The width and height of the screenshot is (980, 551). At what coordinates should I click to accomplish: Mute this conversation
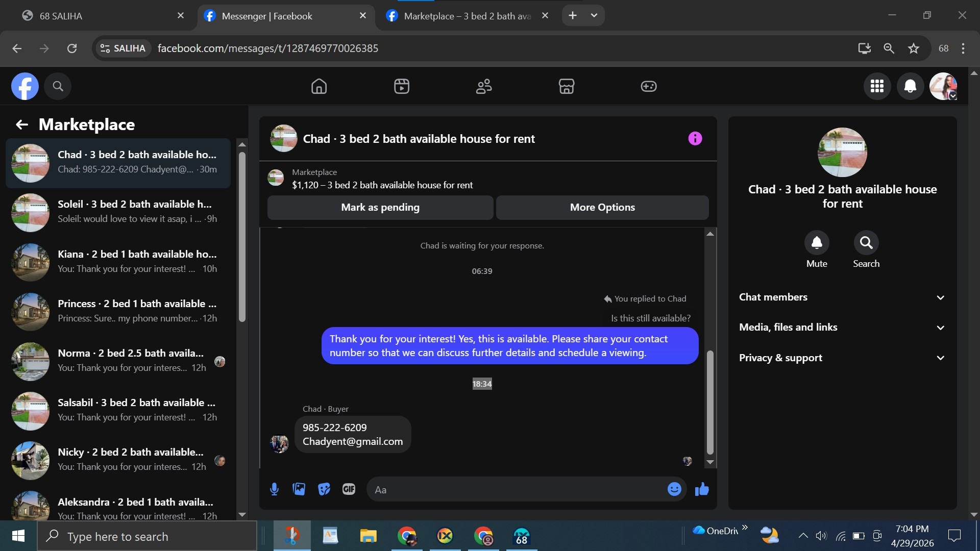pyautogui.click(x=816, y=243)
